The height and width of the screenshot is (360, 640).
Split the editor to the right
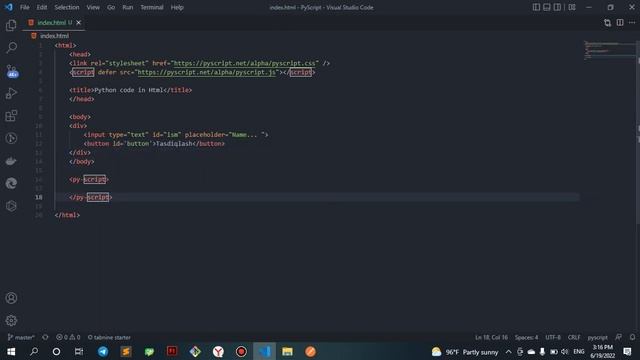[x=620, y=23]
